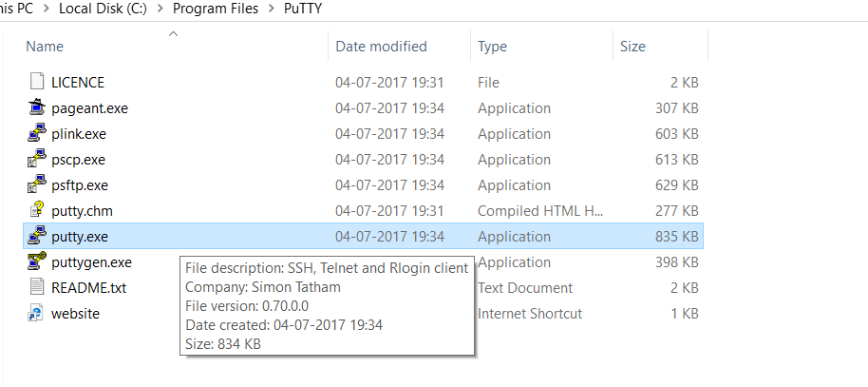Click the psftp.exe icon
Screen dimensions: 868x387
click(37, 185)
